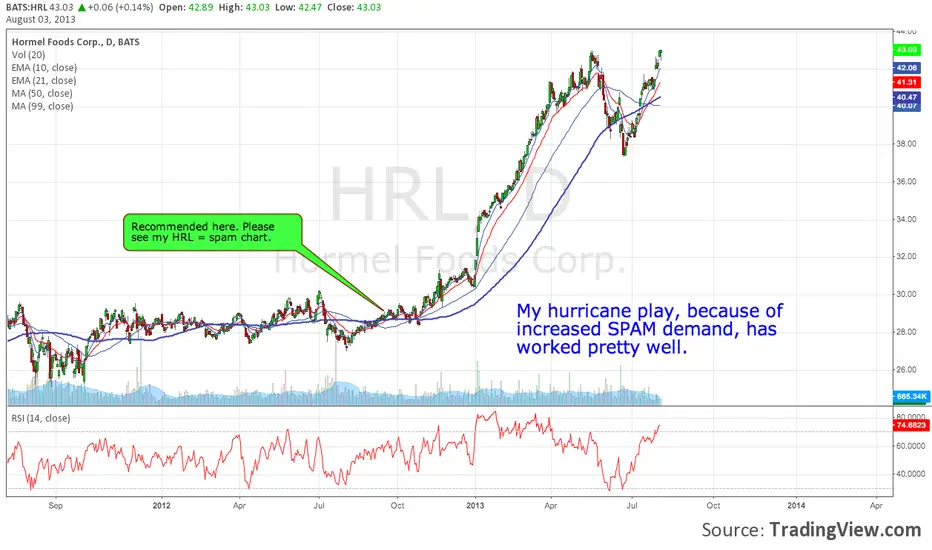Select the Vol (20) indicator label
Viewport: 932px width, 550px height.
point(29,55)
